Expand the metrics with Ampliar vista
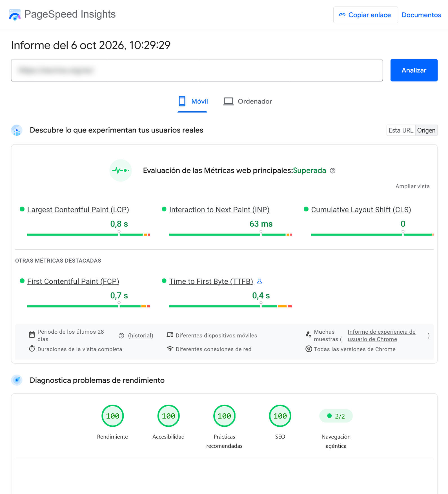This screenshot has height=494, width=448. [412, 186]
